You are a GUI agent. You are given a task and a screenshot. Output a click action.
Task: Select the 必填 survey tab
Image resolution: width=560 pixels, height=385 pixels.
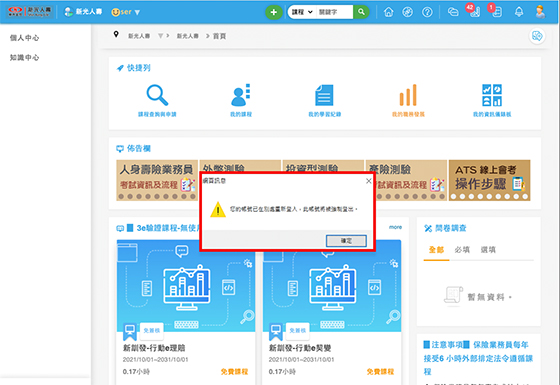[x=462, y=250]
